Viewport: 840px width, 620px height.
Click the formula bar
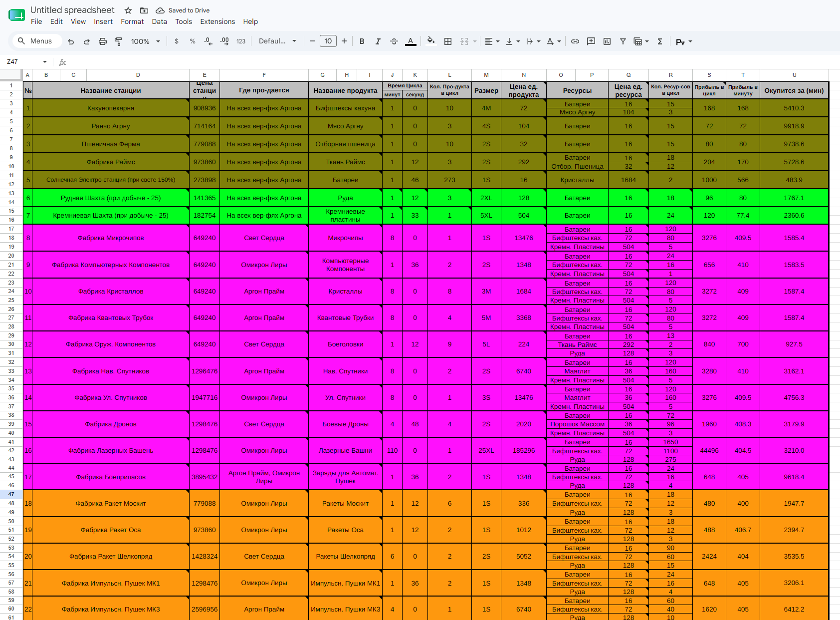(449, 62)
